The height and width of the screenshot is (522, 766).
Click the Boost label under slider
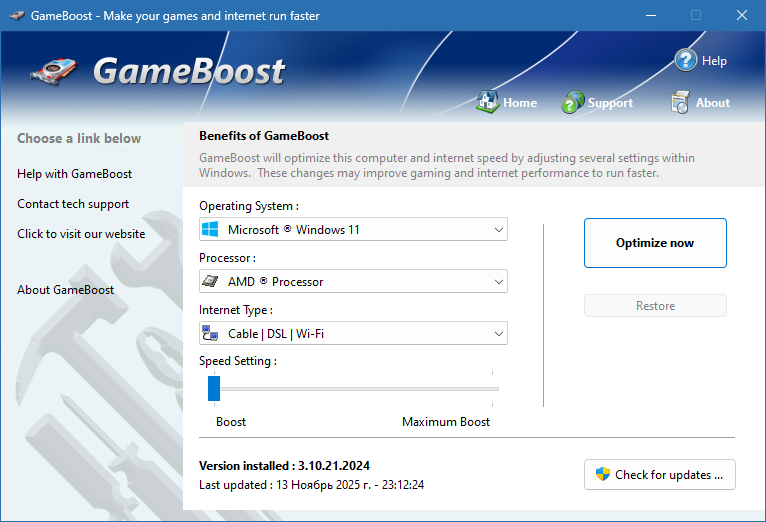[x=231, y=421]
